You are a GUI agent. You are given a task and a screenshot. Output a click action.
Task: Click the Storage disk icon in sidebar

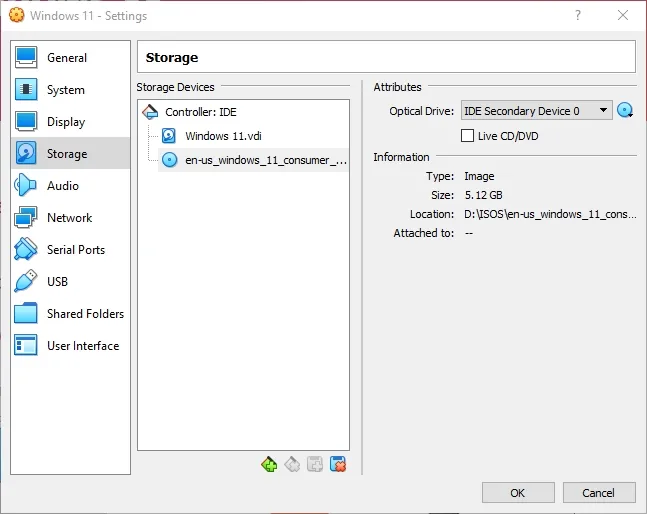26,153
